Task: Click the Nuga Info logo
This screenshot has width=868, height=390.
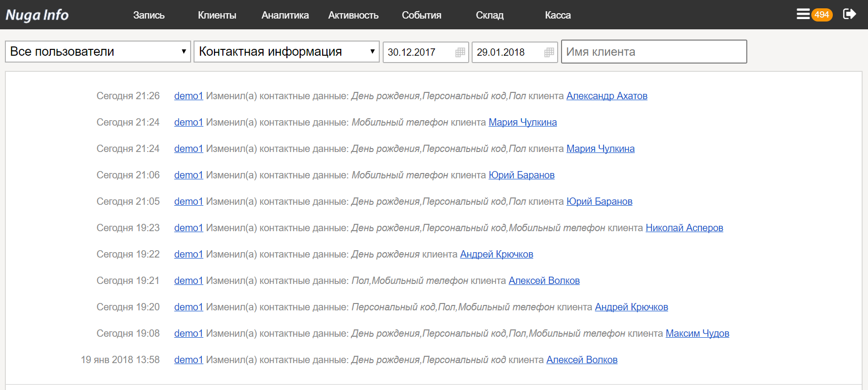Action: tap(37, 15)
